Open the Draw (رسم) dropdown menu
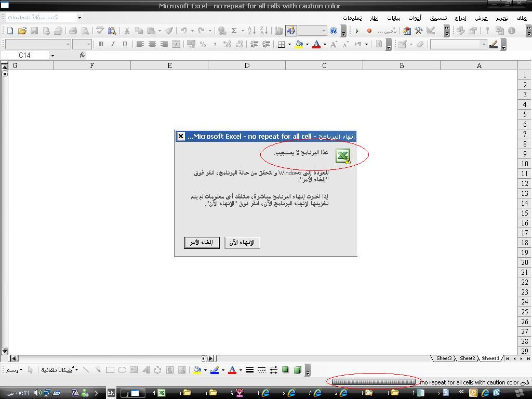Image resolution: width=532 pixels, height=399 pixels. [14, 370]
